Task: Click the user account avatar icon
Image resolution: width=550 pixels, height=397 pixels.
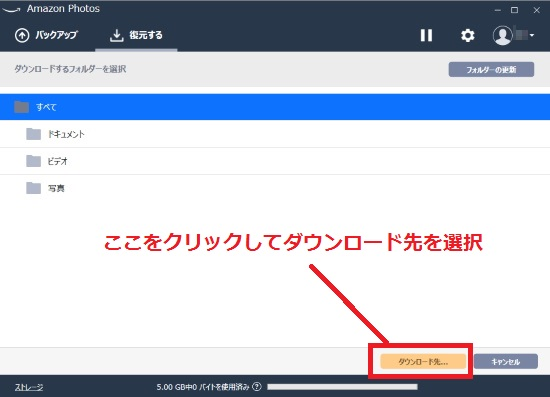Action: [x=502, y=35]
